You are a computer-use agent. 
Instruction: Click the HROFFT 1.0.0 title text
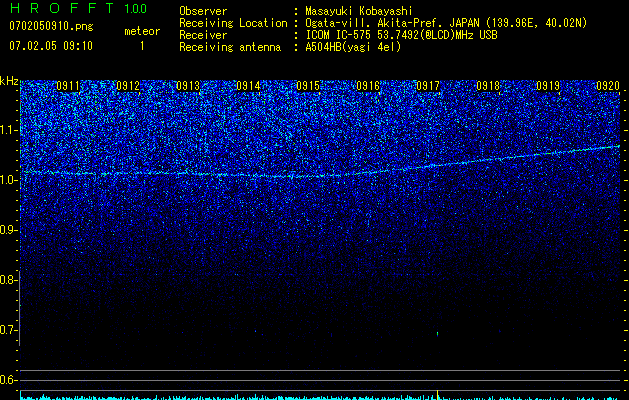click(78, 8)
